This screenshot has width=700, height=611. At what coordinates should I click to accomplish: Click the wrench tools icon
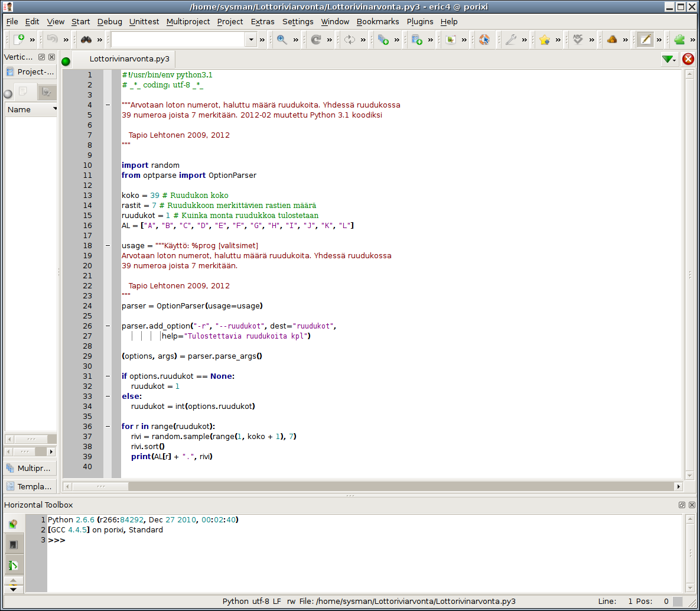(511, 40)
